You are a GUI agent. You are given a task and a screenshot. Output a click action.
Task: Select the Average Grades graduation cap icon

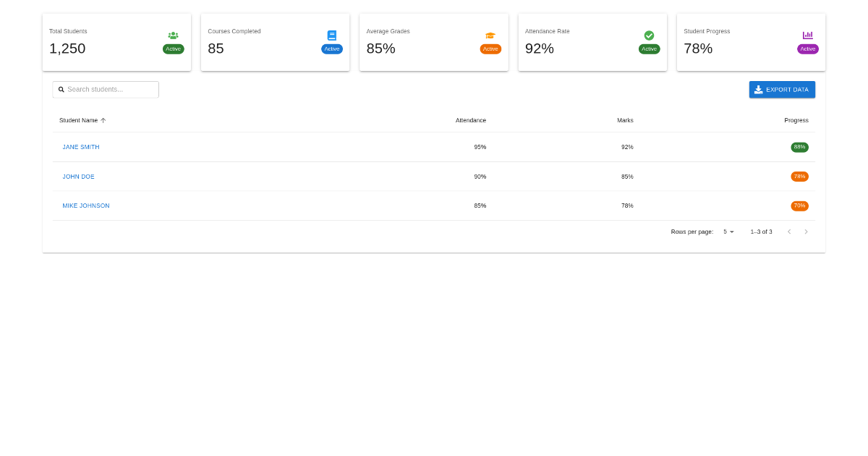490,35
